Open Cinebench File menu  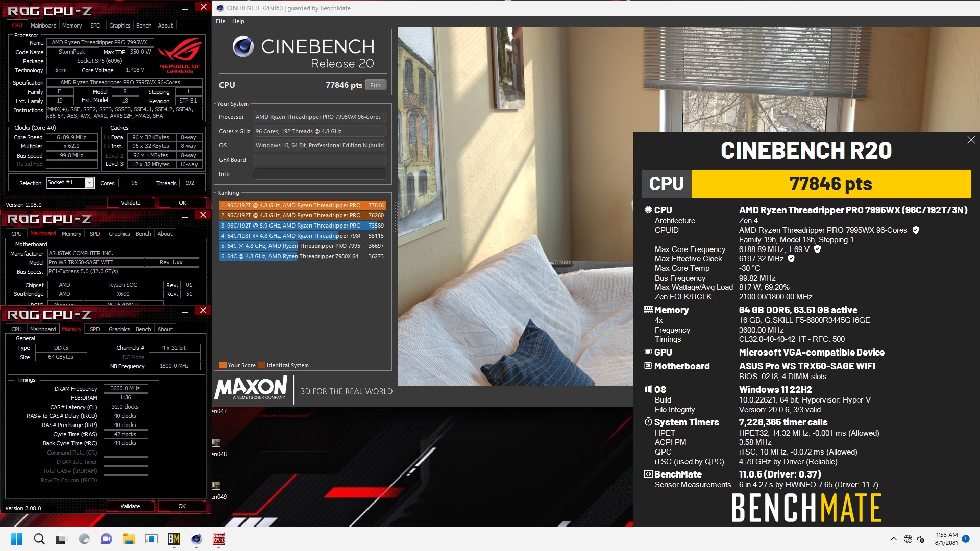(220, 21)
